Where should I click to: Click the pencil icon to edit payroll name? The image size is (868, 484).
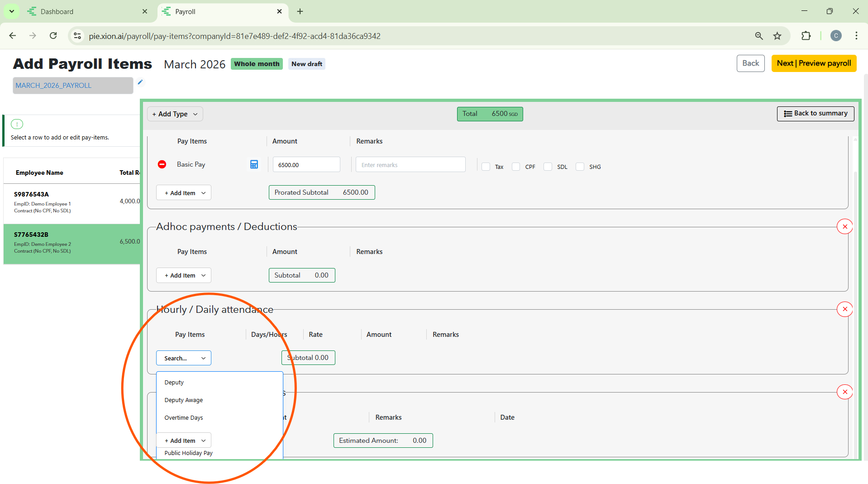click(140, 82)
